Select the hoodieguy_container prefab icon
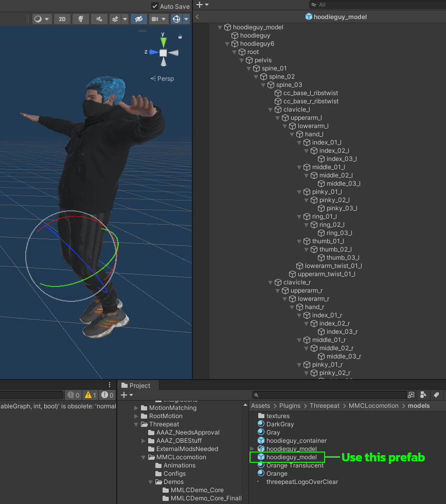 [x=261, y=440]
